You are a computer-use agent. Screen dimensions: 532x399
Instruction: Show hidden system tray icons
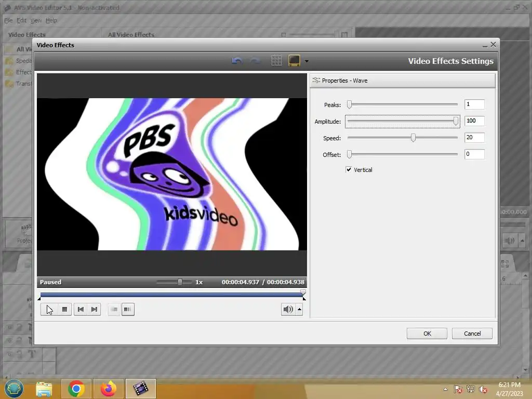pos(445,389)
